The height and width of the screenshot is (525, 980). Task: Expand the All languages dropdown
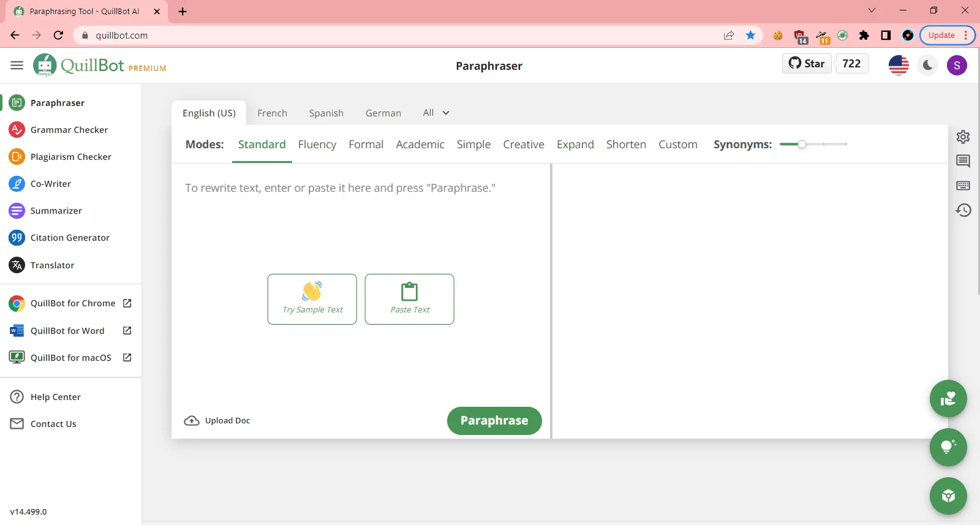436,113
